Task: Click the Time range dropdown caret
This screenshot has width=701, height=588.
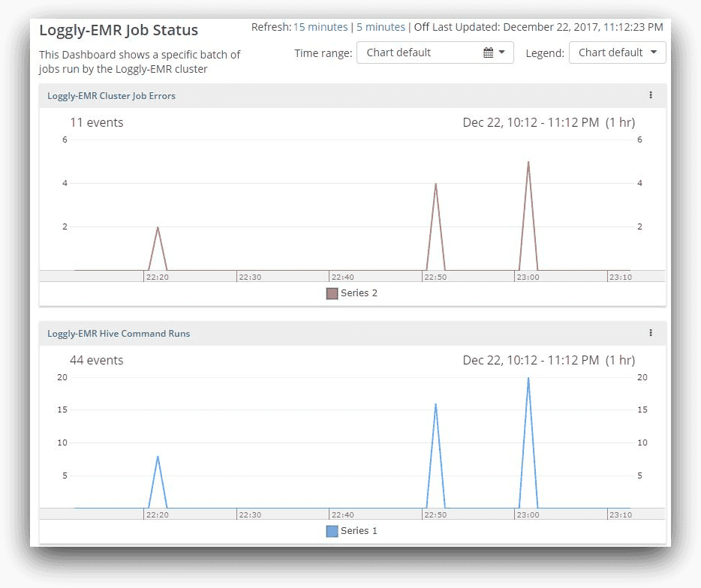Action: [501, 52]
